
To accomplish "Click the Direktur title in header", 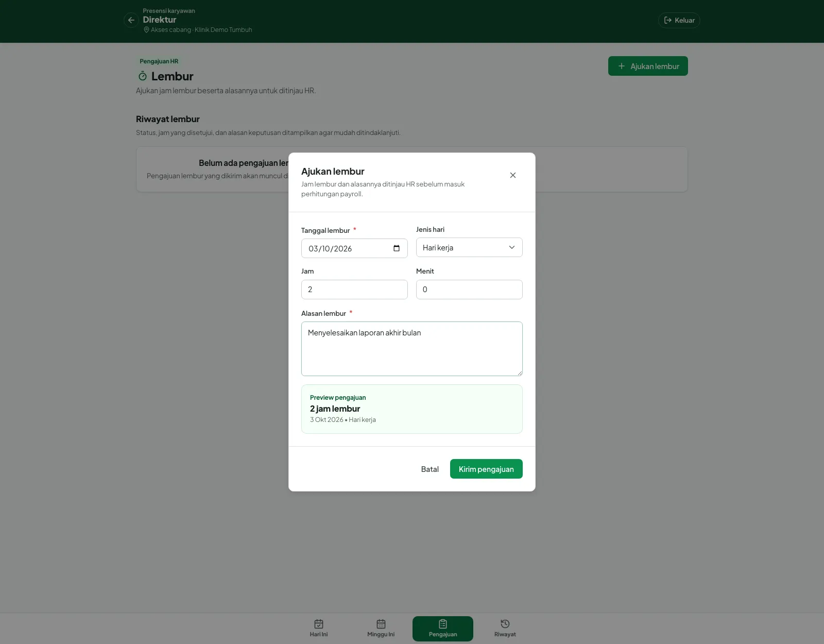I will click(160, 20).
